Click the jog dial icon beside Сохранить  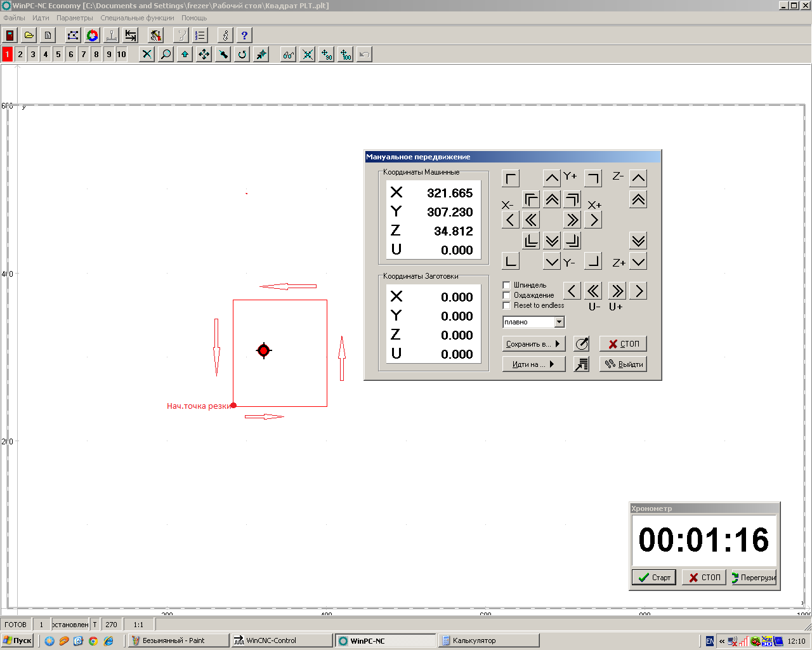point(582,344)
